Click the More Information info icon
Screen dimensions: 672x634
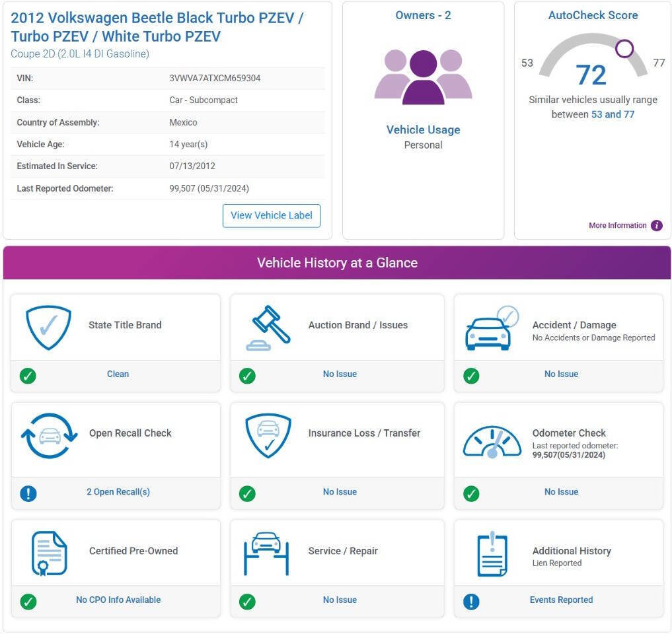point(656,225)
